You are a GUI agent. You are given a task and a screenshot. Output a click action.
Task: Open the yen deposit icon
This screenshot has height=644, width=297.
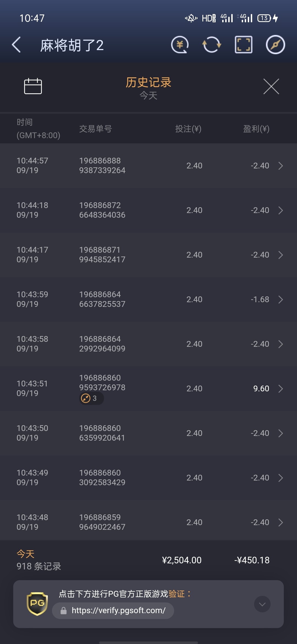180,45
